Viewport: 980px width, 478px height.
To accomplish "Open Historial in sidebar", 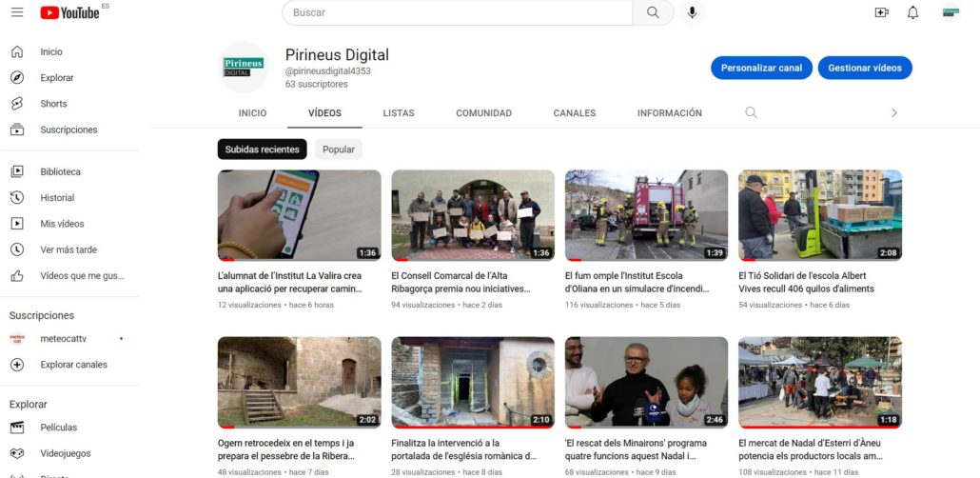I will 57,198.
